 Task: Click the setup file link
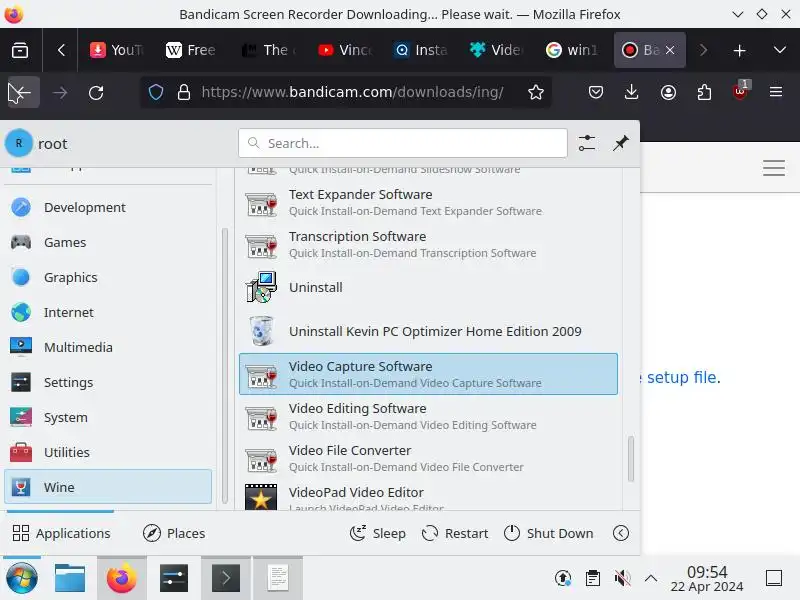tap(683, 378)
